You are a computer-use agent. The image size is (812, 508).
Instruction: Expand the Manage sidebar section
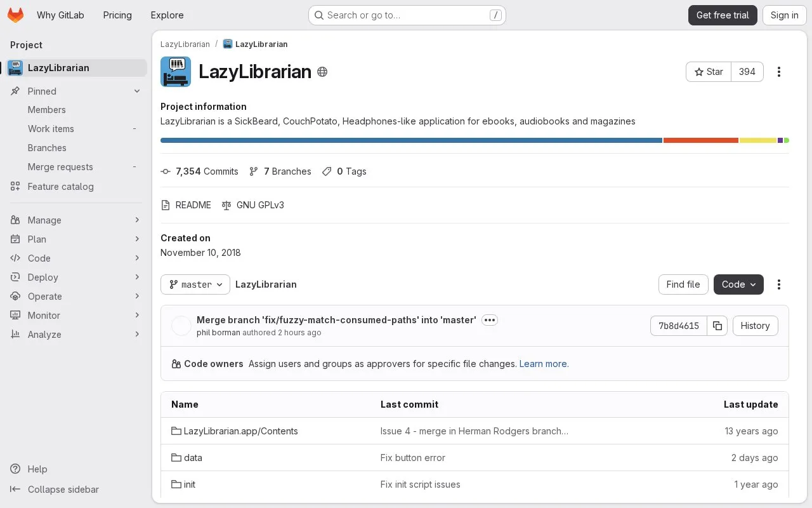pyautogui.click(x=76, y=220)
